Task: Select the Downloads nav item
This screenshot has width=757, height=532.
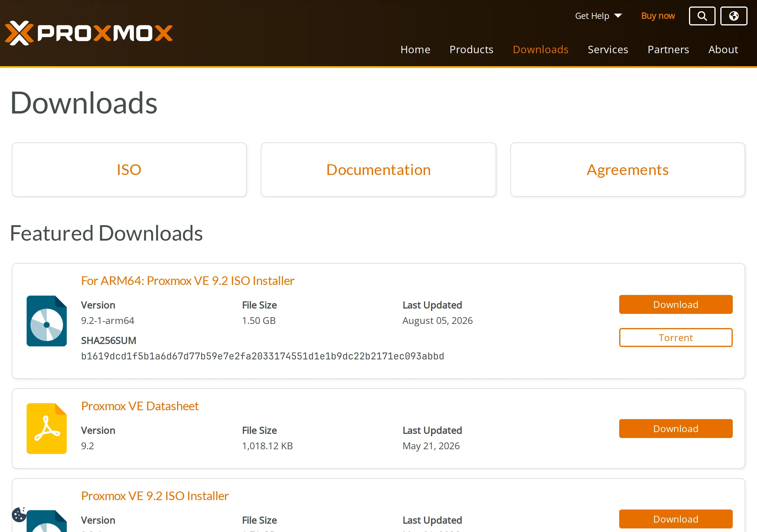Action: 540,49
